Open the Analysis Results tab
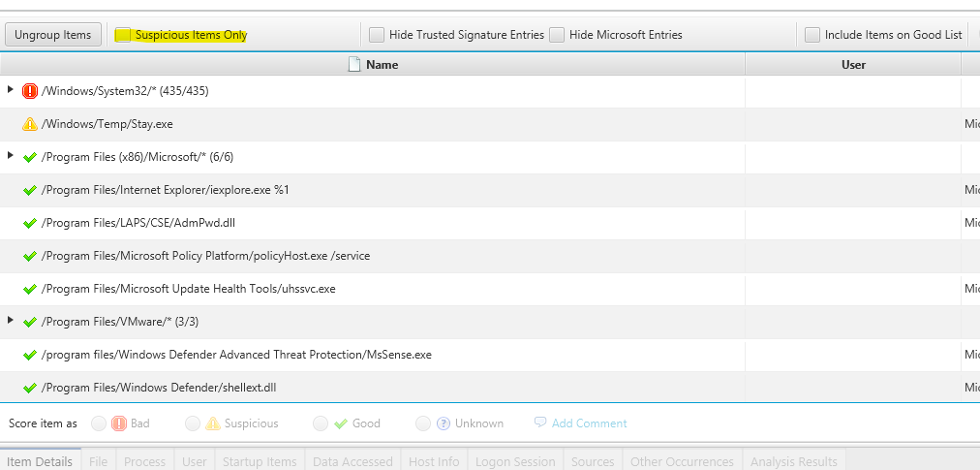The height and width of the screenshot is (470, 980). pyautogui.click(x=793, y=461)
